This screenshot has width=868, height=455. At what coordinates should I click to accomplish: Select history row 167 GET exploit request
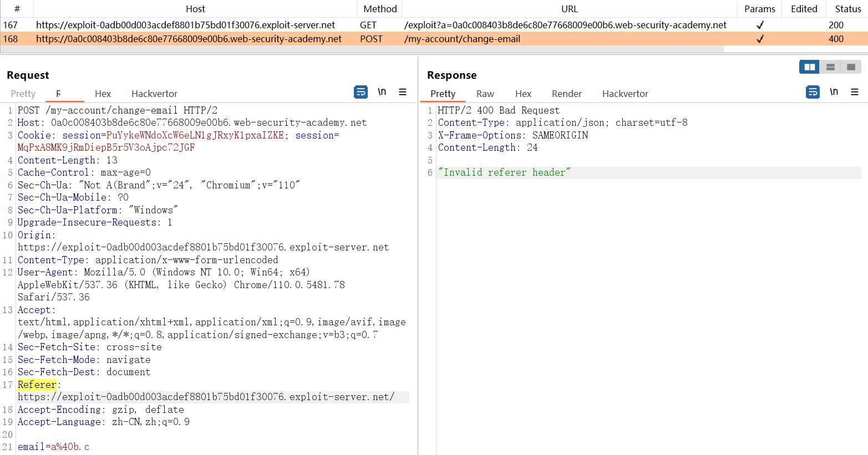(185, 25)
